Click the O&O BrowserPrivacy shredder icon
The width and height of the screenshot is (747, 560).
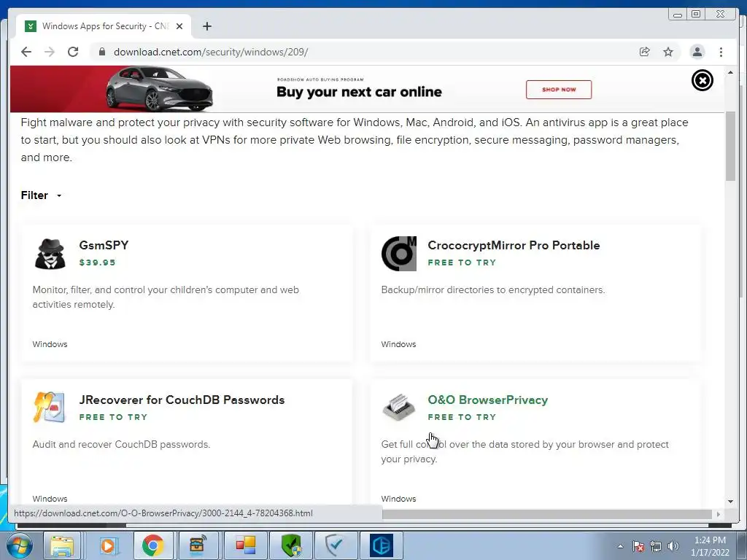click(398, 408)
